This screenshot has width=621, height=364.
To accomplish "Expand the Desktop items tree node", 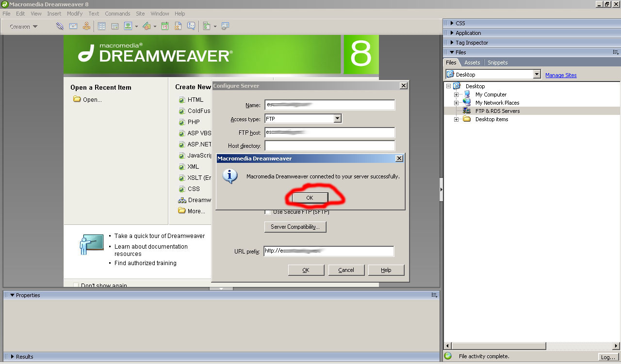I will coord(456,119).
